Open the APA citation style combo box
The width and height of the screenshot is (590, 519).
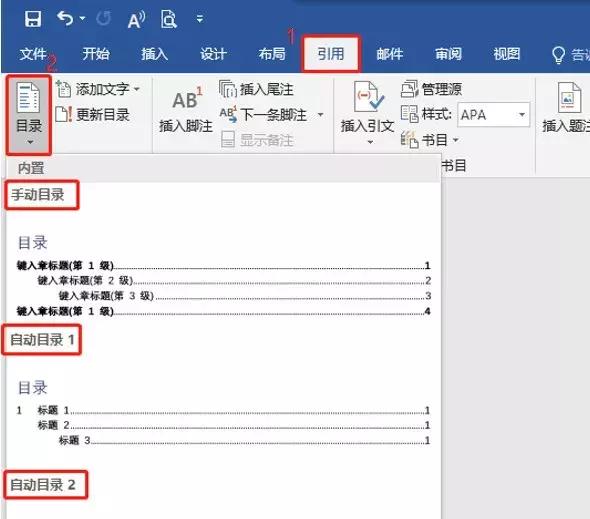click(494, 114)
